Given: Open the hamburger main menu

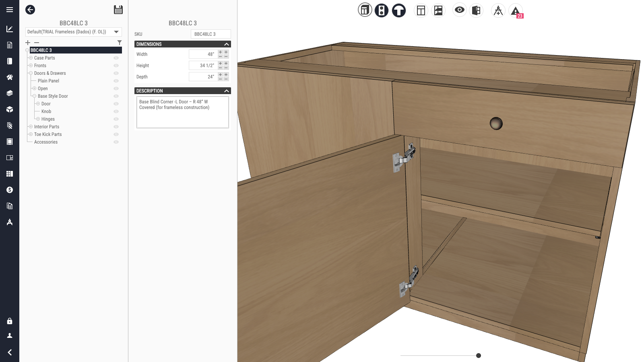Looking at the screenshot, I should pyautogui.click(x=10, y=10).
